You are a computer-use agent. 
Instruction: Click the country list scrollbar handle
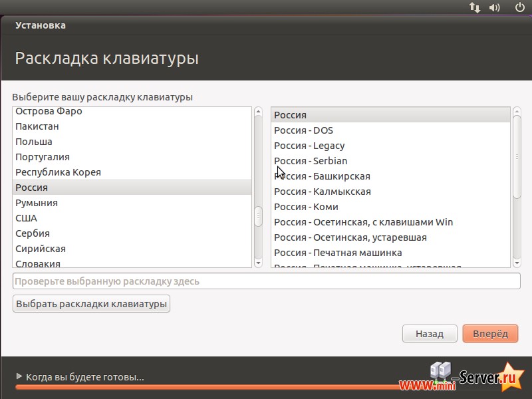(x=259, y=215)
